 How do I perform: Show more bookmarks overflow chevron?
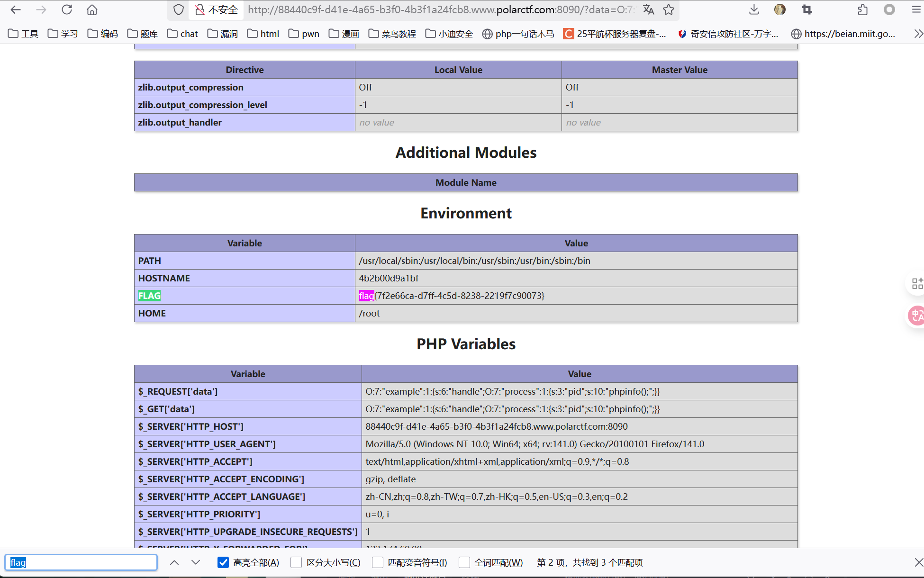[918, 34]
